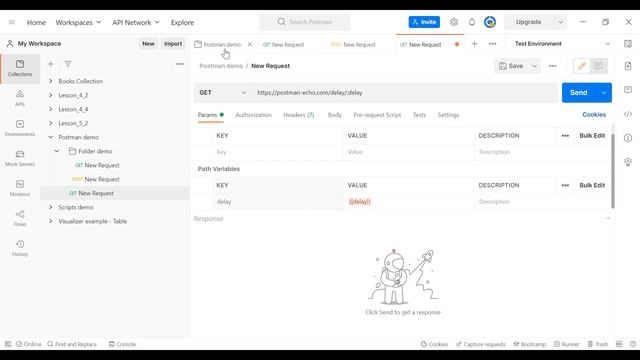
Task: Open the Send button dropdown arrow
Action: pyautogui.click(x=604, y=93)
